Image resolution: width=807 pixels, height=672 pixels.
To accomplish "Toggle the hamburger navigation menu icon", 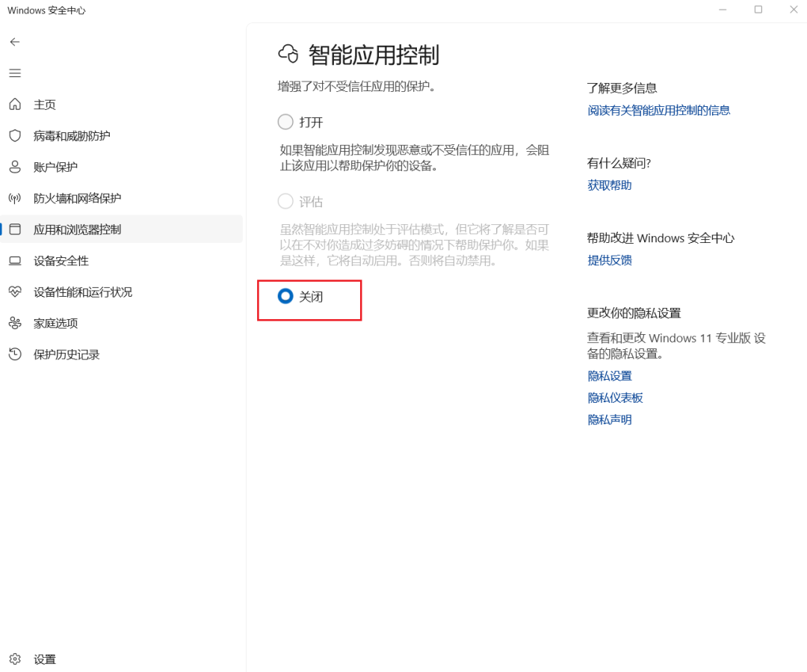I will click(x=15, y=73).
